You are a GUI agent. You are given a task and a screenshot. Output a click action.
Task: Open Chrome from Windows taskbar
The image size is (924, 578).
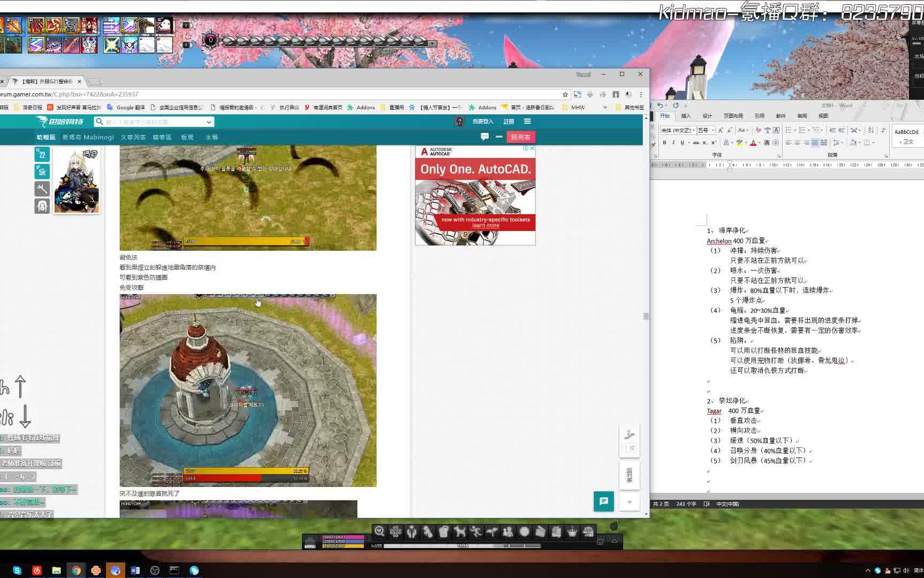click(x=76, y=571)
